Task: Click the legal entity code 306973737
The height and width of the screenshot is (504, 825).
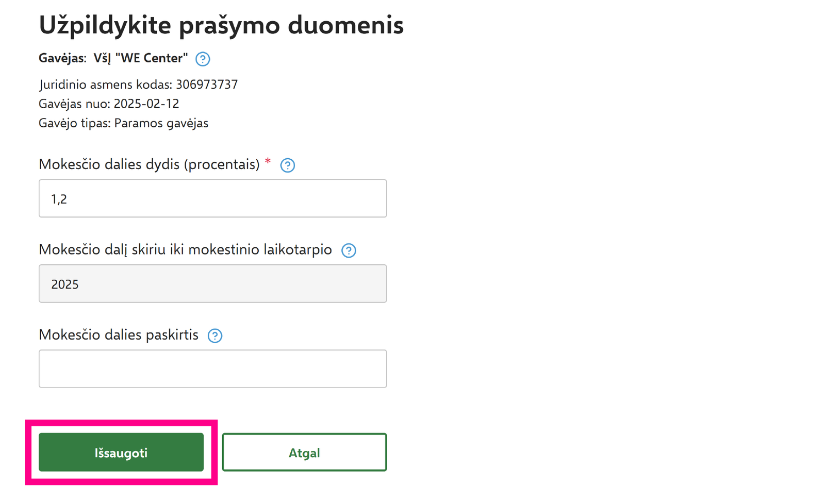Action: coord(207,85)
